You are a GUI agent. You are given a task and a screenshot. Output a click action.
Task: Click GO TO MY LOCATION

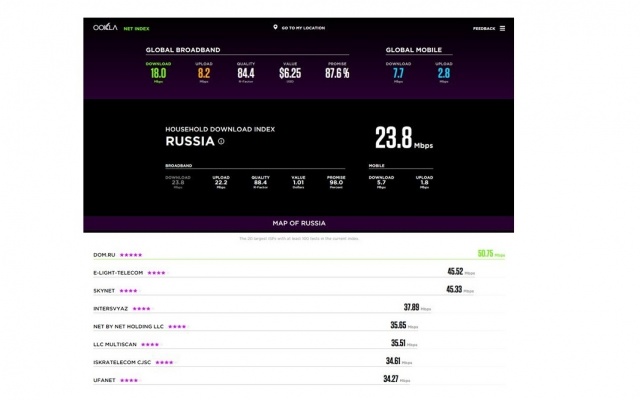coord(303,28)
